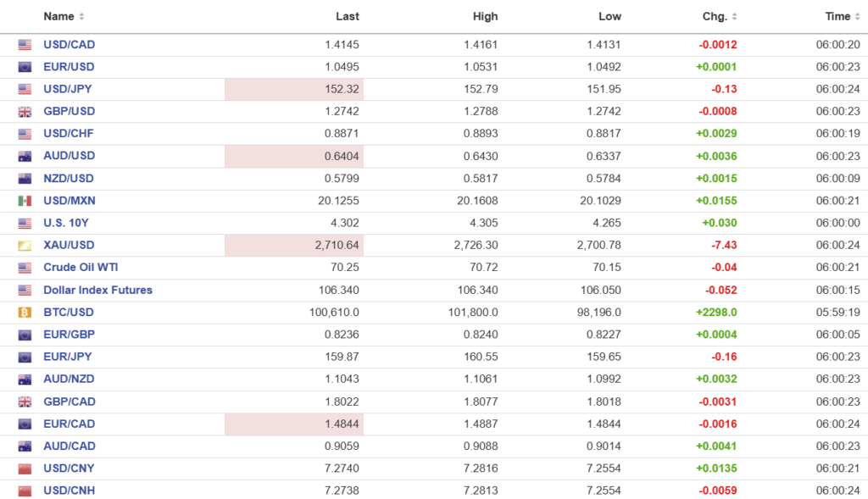
Task: Click the Mexico flag icon beside USD/MXN
Action: pyautogui.click(x=25, y=201)
